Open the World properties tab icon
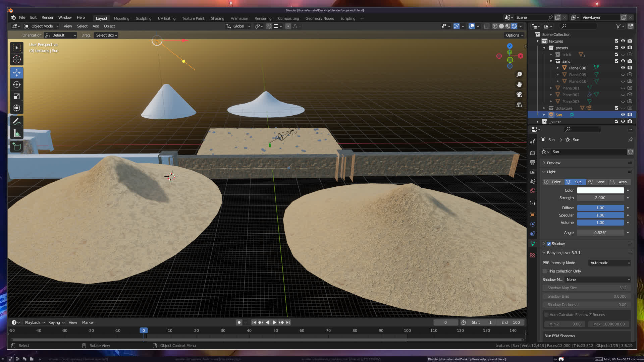Viewport: 644px width, 362px height. (x=533, y=191)
